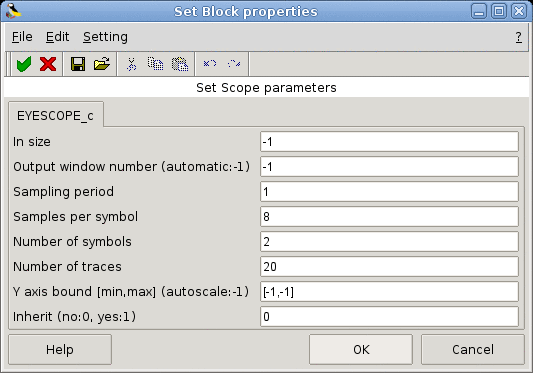Open the File menu

(x=22, y=37)
